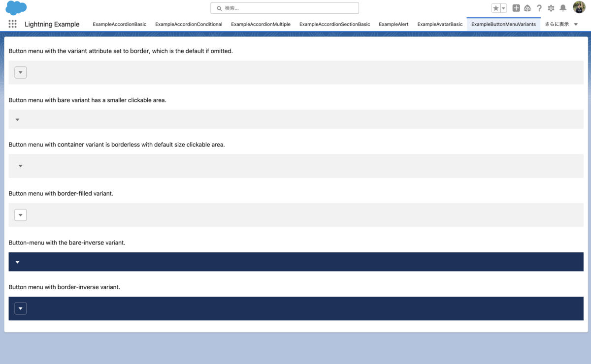Expand the favorites list dropdown arrow

pos(503,8)
